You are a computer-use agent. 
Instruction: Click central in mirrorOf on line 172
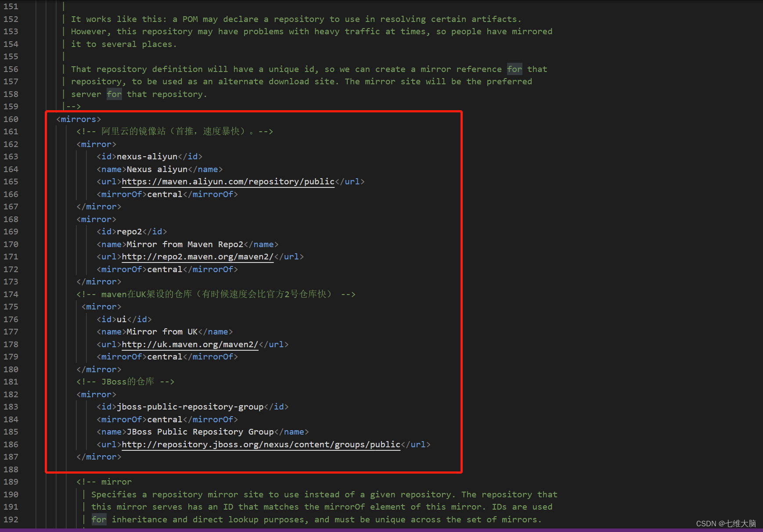(165, 270)
